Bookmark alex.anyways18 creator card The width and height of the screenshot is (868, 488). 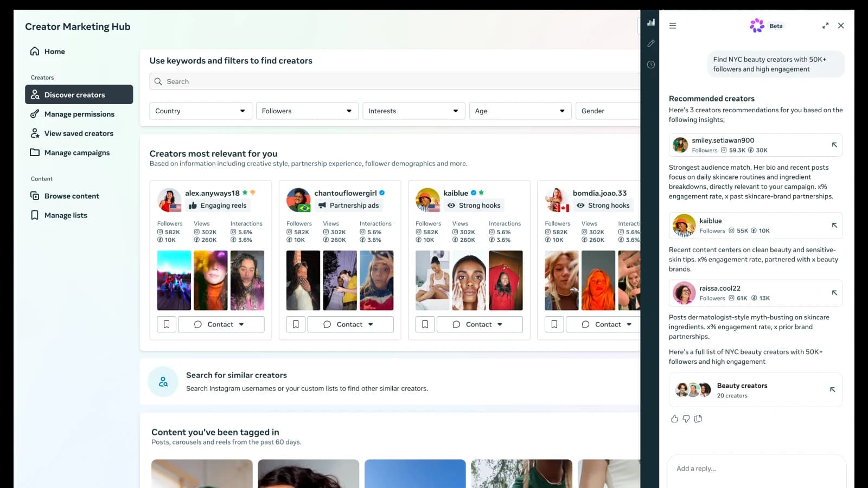coord(167,324)
